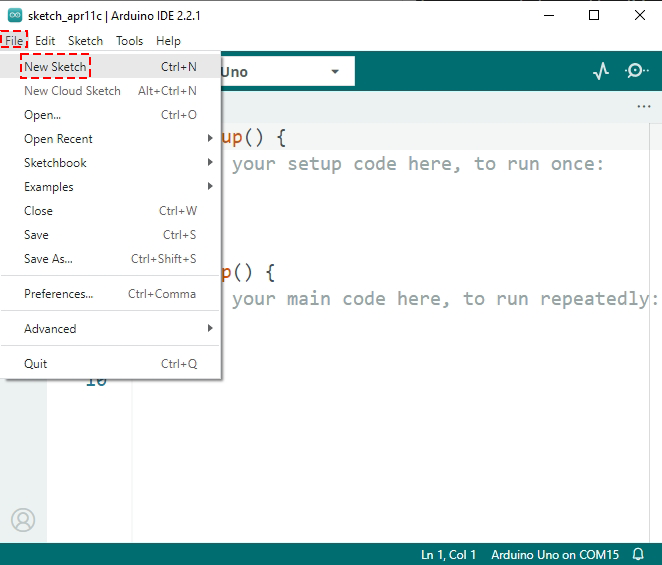Viewport: 662px width, 565px height.
Task: Expand the Open Recent submenu
Action: [x=111, y=139]
